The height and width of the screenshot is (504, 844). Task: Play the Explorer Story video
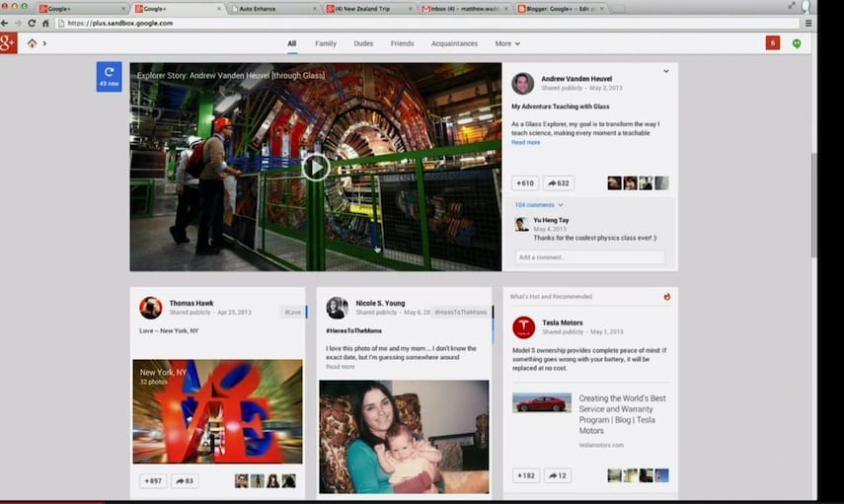click(x=316, y=168)
